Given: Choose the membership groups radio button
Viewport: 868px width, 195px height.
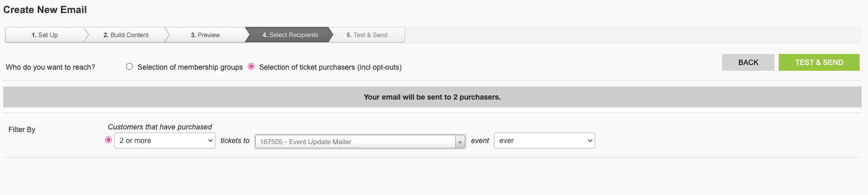Looking at the screenshot, I should (x=129, y=67).
